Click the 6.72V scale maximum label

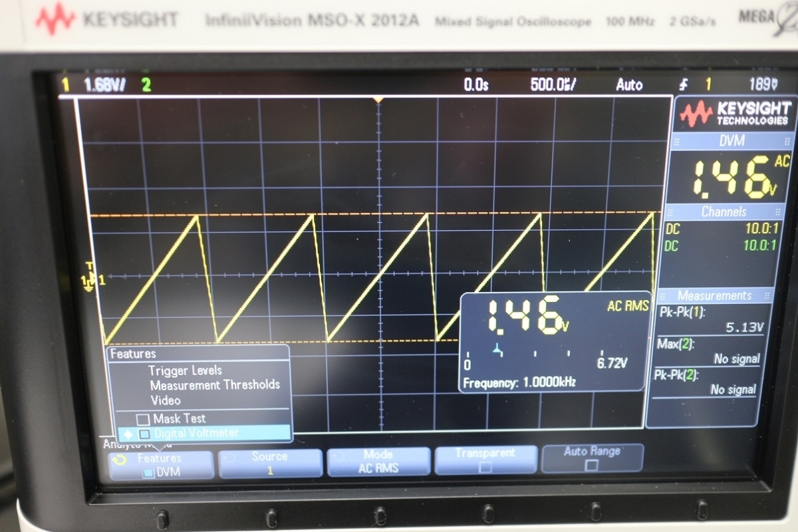[x=612, y=363]
